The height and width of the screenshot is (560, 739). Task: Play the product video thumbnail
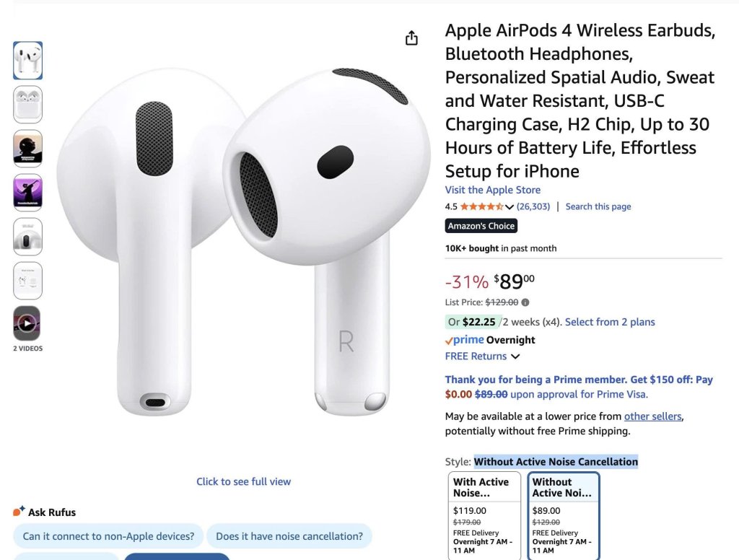[27, 323]
